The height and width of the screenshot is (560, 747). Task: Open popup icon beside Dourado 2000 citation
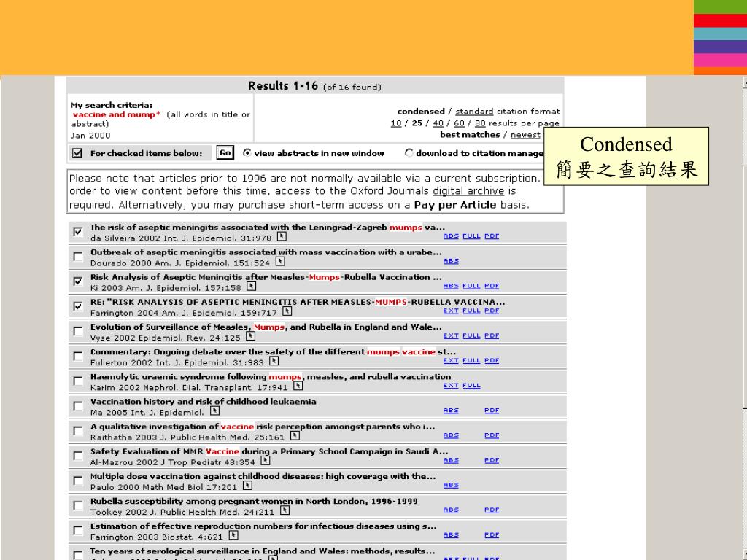pos(280,261)
